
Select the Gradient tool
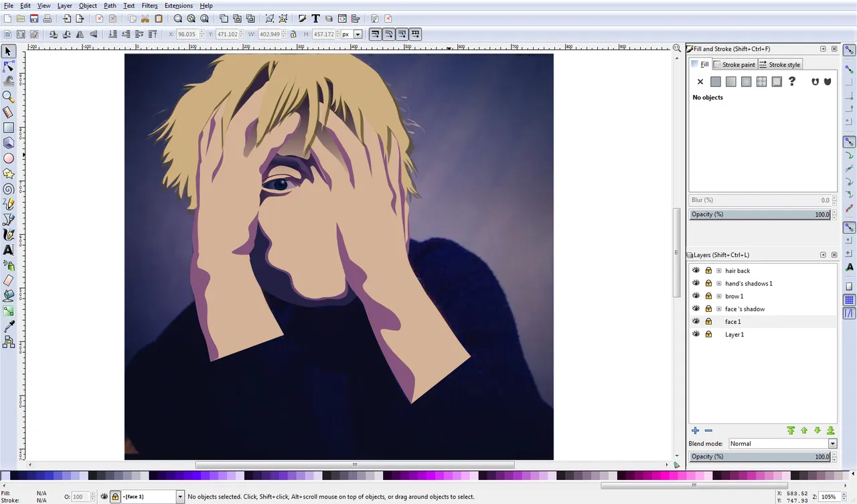[9, 311]
